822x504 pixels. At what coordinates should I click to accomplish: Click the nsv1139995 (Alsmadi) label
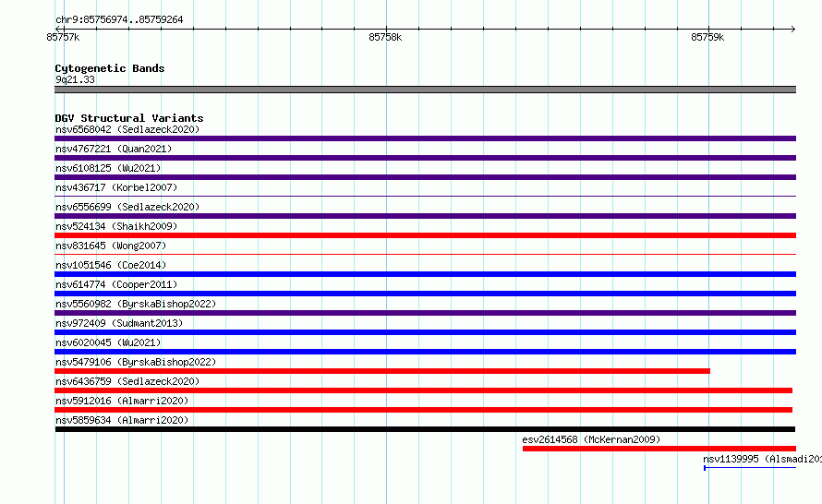762,459
